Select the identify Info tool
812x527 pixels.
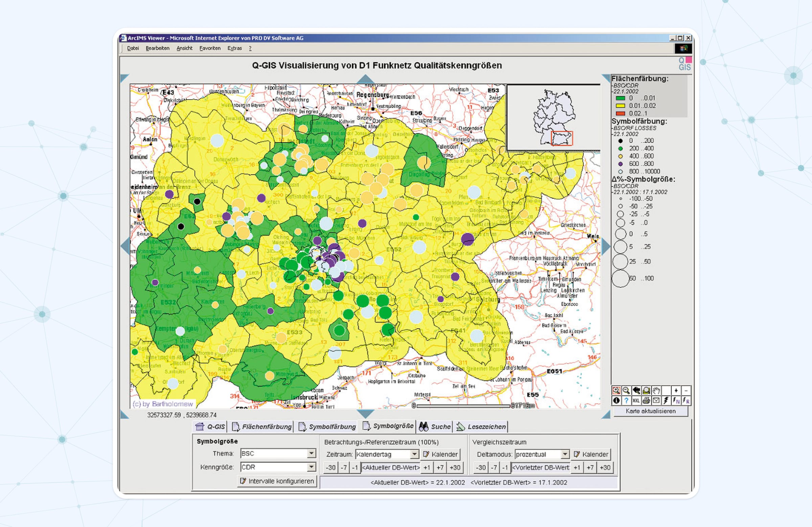pos(616,401)
